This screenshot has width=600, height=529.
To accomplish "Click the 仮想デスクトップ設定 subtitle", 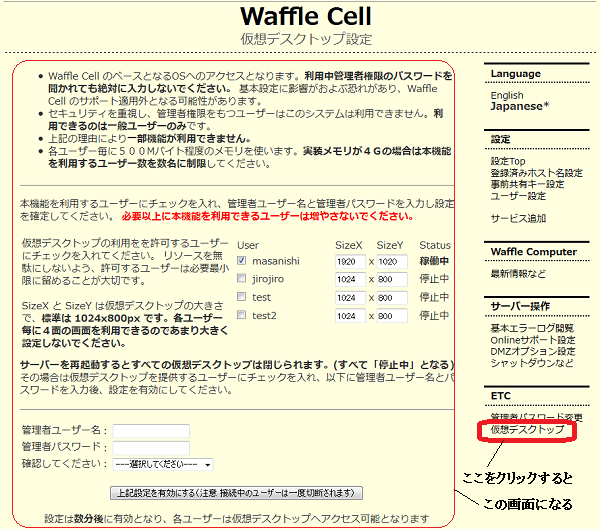I will 306,39.
